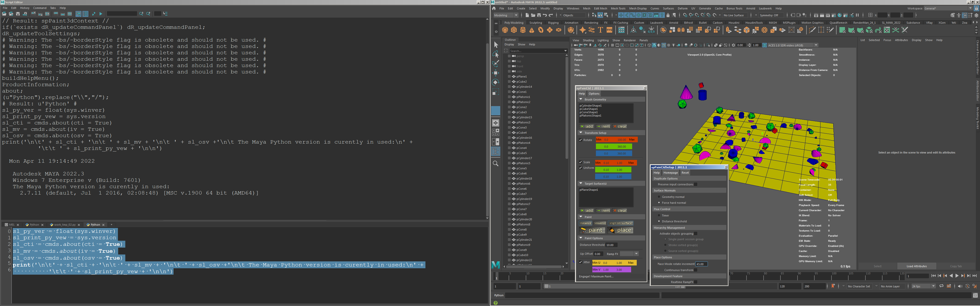The width and height of the screenshot is (980, 306).
Task: Expand the pPlane1 node in Outliner
Action: click(x=509, y=76)
